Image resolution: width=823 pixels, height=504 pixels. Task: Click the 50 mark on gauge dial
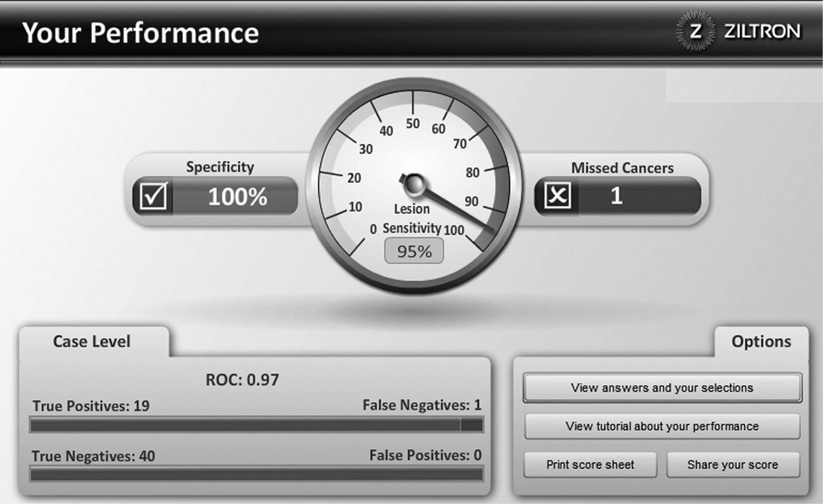[413, 123]
